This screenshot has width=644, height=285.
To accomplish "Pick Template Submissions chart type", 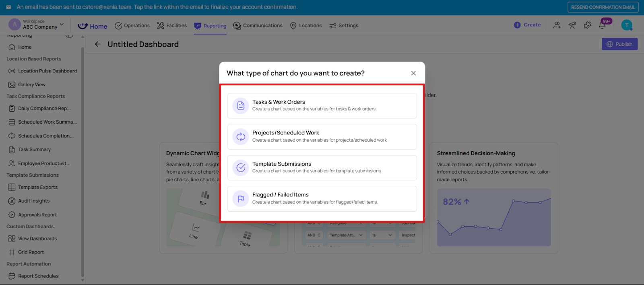I will [x=322, y=168].
